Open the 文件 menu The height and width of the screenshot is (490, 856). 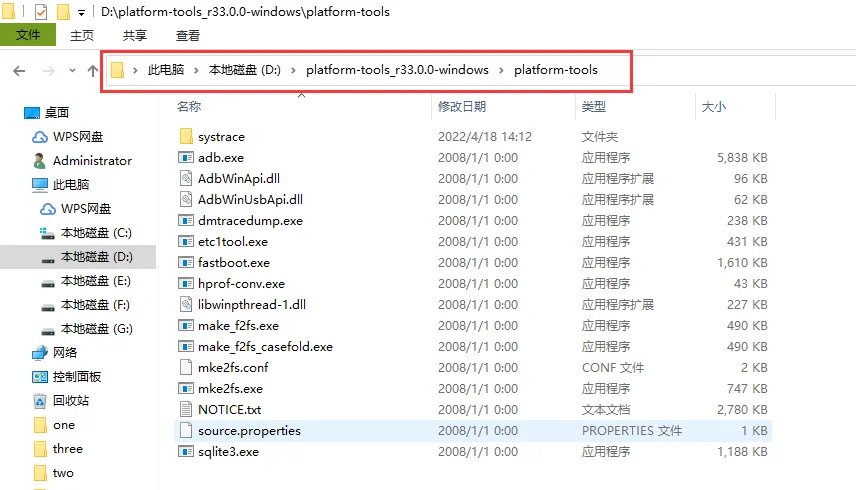28,35
